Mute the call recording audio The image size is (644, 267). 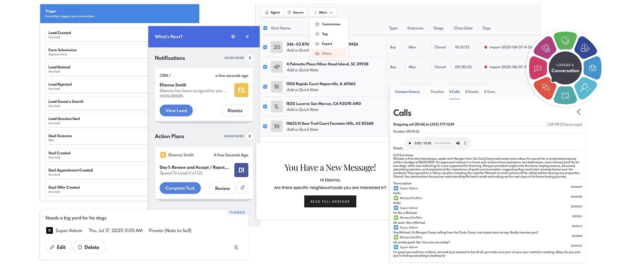click(x=458, y=143)
